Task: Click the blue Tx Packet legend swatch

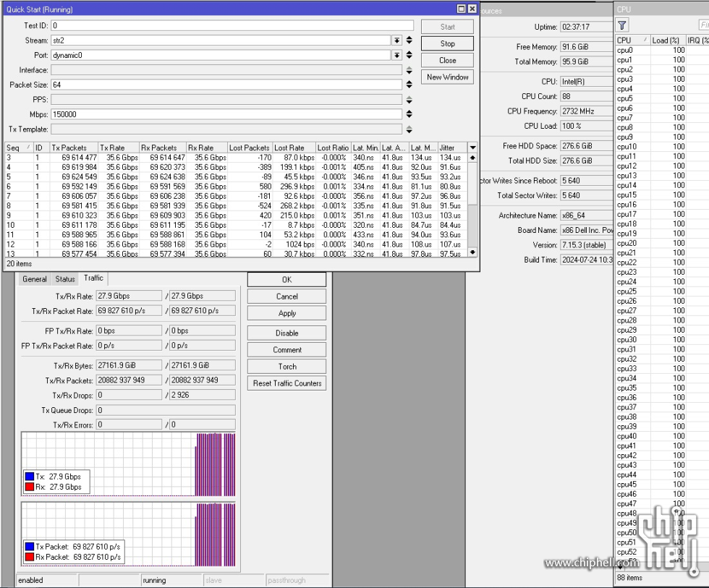Action: [x=30, y=547]
